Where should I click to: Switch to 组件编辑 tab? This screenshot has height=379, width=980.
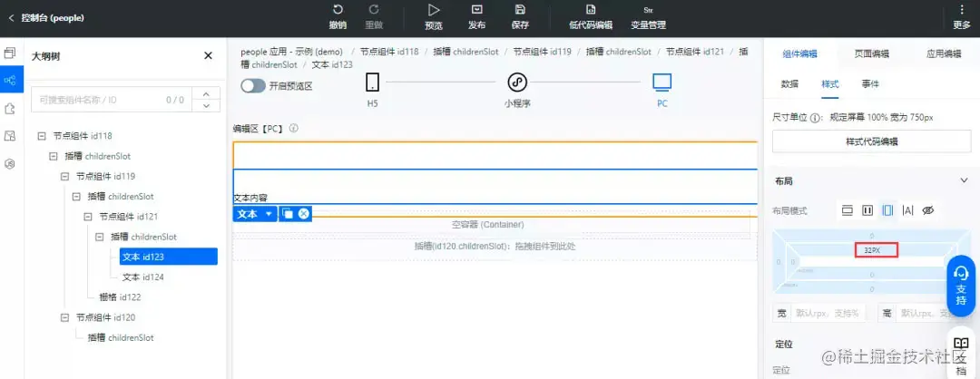click(799, 53)
